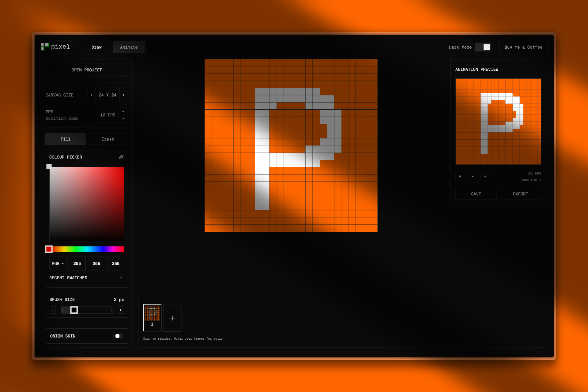Switch to Erase mode
Image resolution: width=588 pixels, height=392 pixels.
tap(108, 139)
